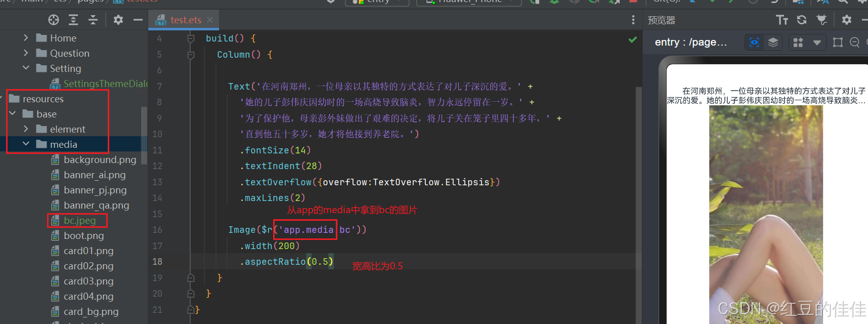Fold the Column() block at line 5
Image resolution: width=868 pixels, height=324 pixels.
pyautogui.click(x=191, y=55)
